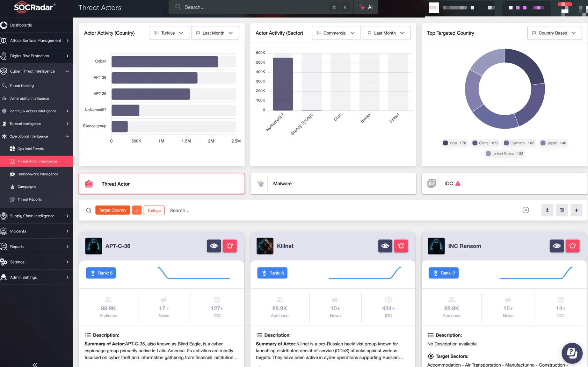Toggle watch eye on INC Ransom
Screen dimensions: 588x367
[557, 246]
